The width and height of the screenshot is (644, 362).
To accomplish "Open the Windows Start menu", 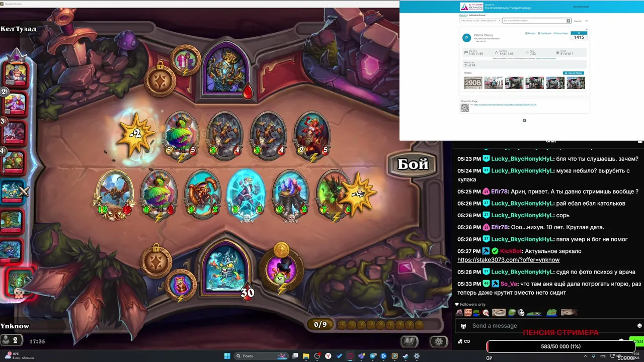I will (x=227, y=356).
